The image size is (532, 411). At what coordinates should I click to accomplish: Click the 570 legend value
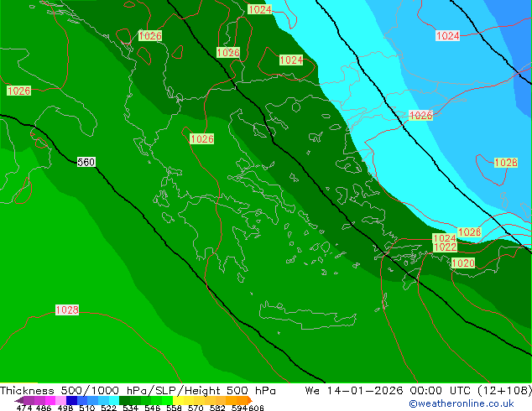pos(196,408)
